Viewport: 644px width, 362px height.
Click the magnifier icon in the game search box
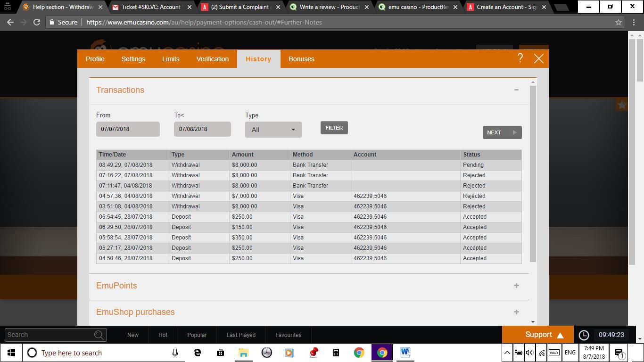point(99,335)
